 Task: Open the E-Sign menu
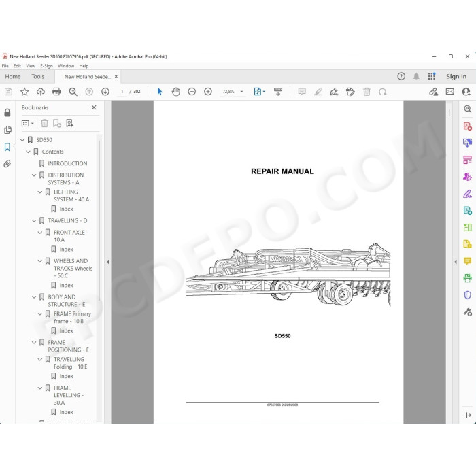46,66
